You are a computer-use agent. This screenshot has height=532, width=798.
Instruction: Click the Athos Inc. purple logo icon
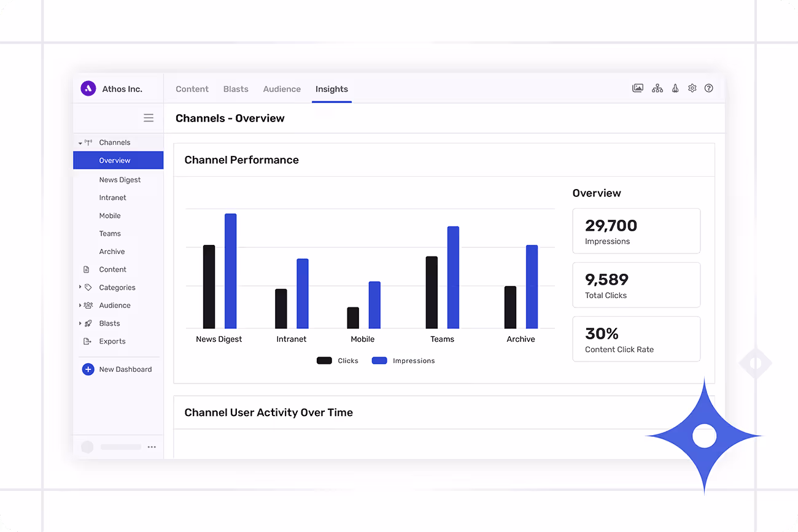point(88,88)
